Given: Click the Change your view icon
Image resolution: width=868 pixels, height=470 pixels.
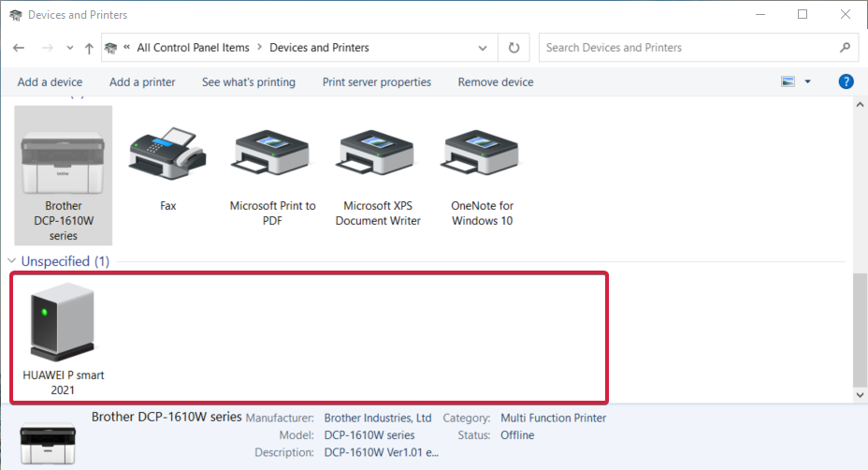Looking at the screenshot, I should pyautogui.click(x=788, y=81).
